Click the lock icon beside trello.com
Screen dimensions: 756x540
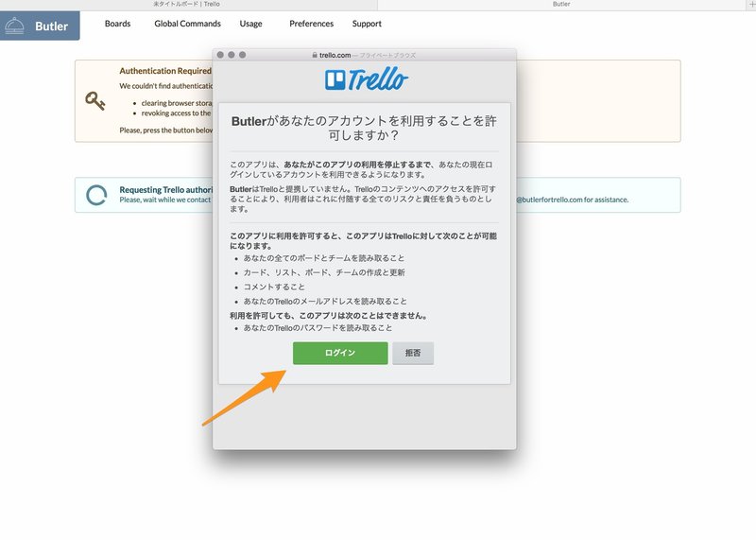[315, 55]
